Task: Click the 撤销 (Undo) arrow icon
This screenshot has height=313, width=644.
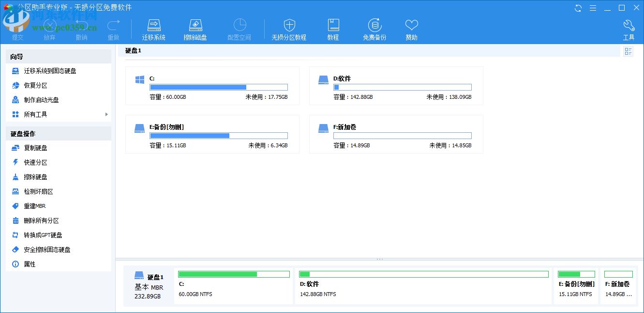Action: pos(82,27)
